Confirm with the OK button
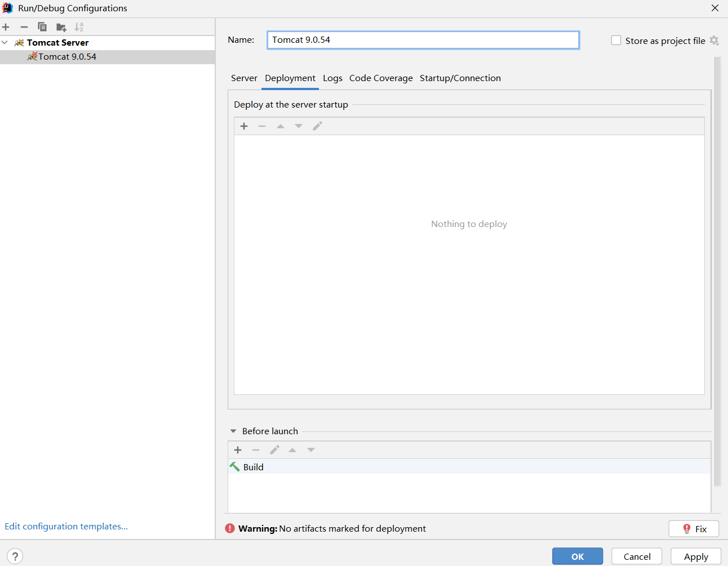This screenshot has width=728, height=566. pos(578,556)
